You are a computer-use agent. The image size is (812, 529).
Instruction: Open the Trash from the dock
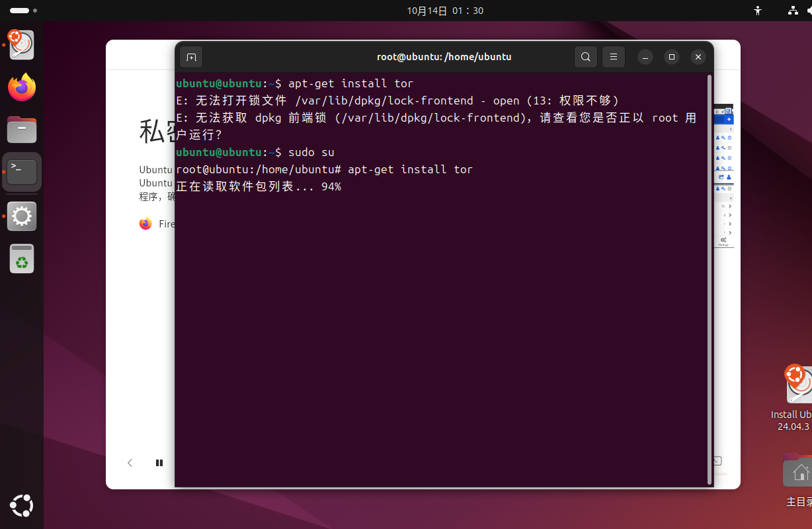[x=22, y=258]
